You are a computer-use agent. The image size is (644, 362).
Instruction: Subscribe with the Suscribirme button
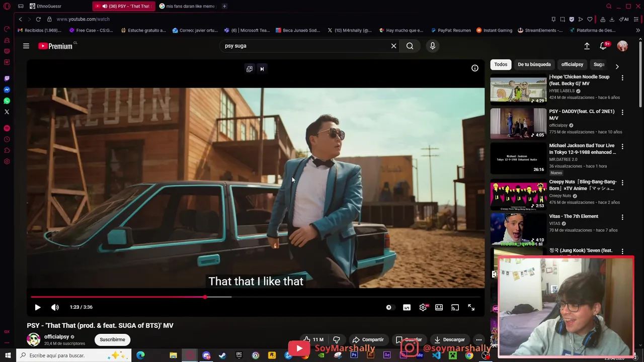pos(112,340)
